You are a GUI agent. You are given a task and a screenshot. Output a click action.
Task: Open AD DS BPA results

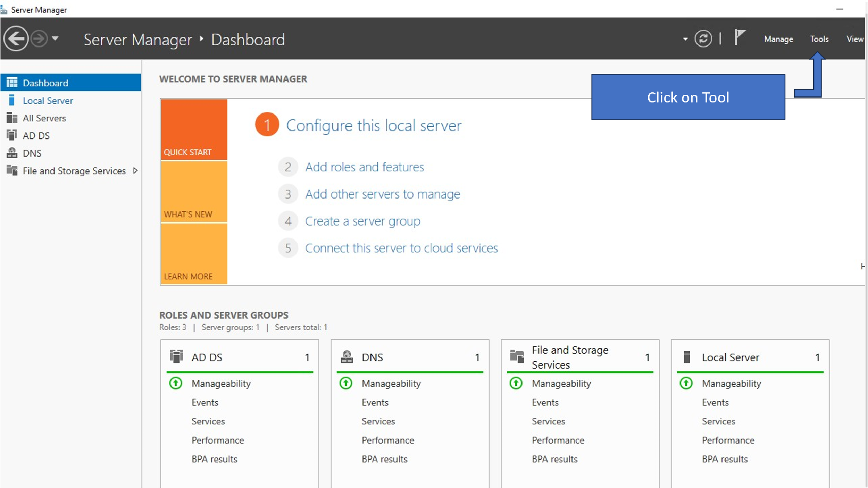215,459
